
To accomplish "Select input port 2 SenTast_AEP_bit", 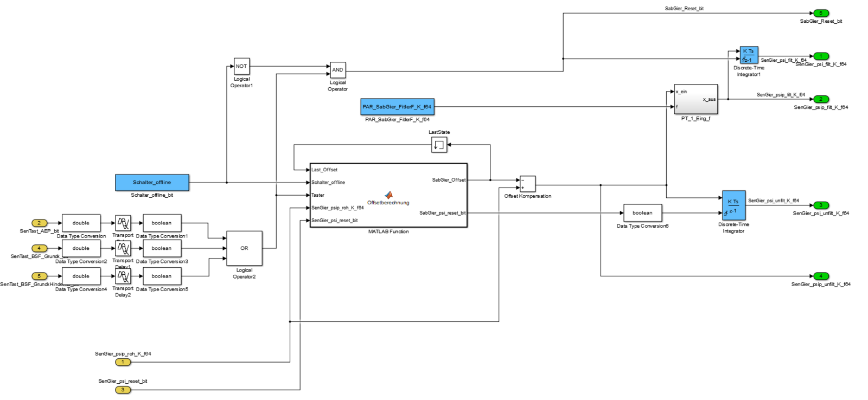I will pyautogui.click(x=39, y=223).
